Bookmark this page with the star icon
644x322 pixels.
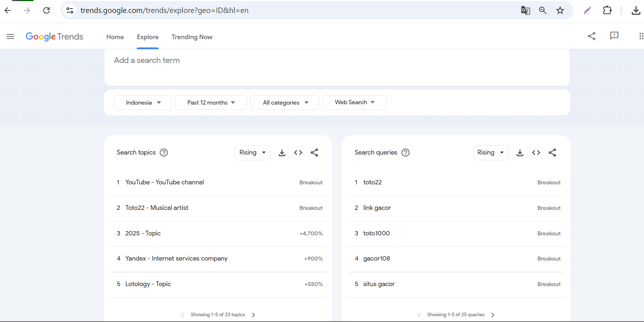click(x=560, y=10)
